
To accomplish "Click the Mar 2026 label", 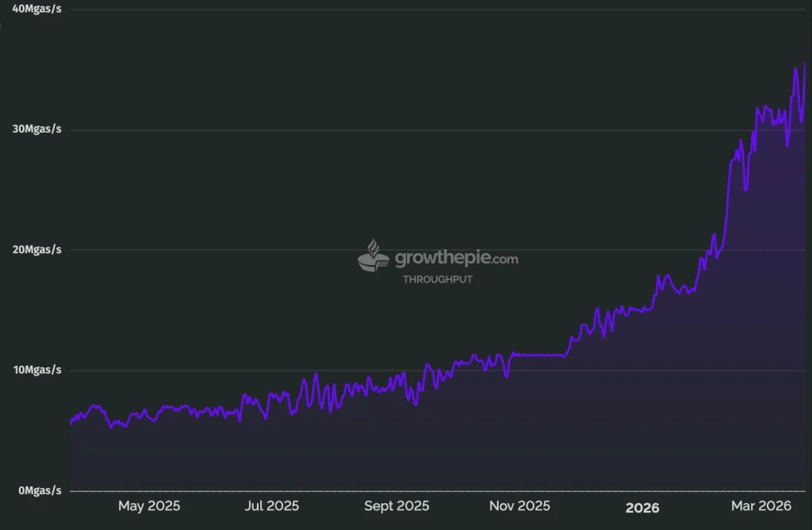I will (762, 505).
